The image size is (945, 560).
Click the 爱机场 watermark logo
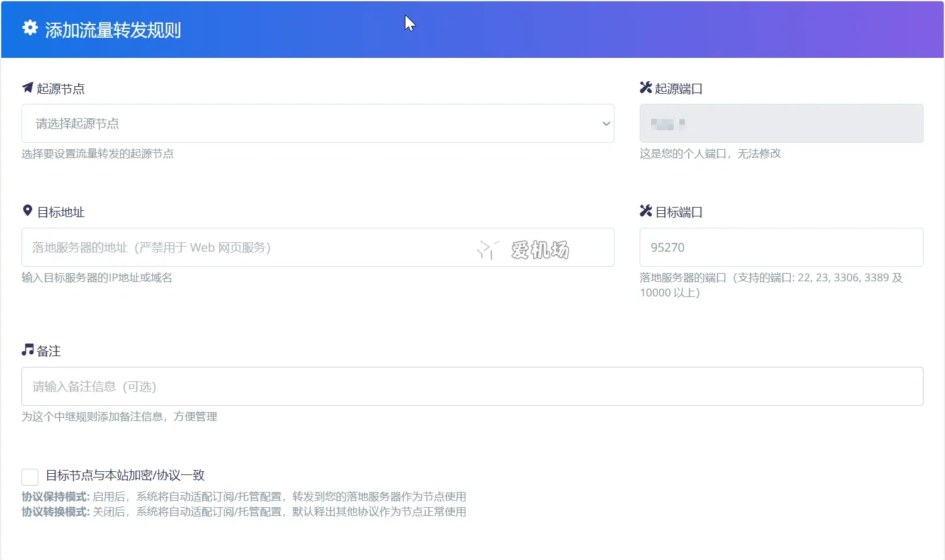coord(524,250)
